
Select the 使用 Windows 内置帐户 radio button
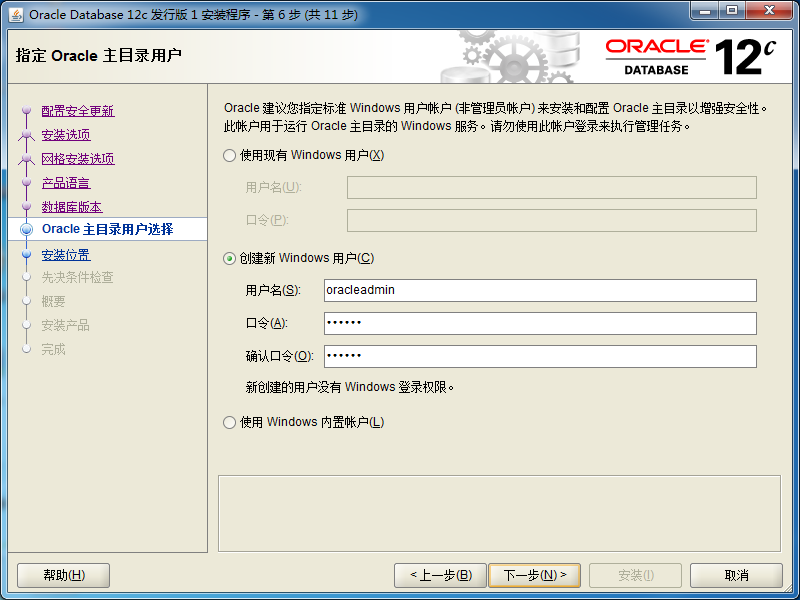tap(230, 422)
